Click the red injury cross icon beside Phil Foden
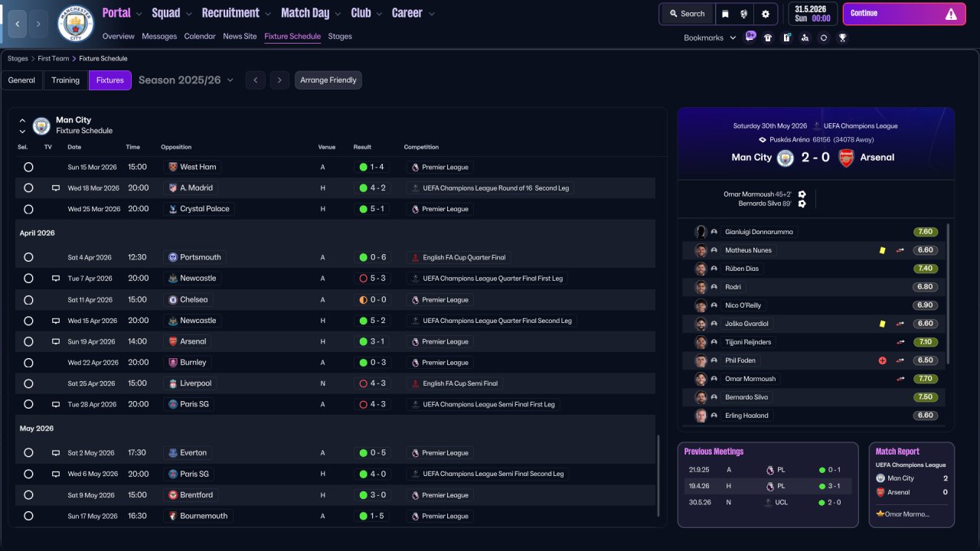This screenshot has width=980, height=551. [x=882, y=360]
